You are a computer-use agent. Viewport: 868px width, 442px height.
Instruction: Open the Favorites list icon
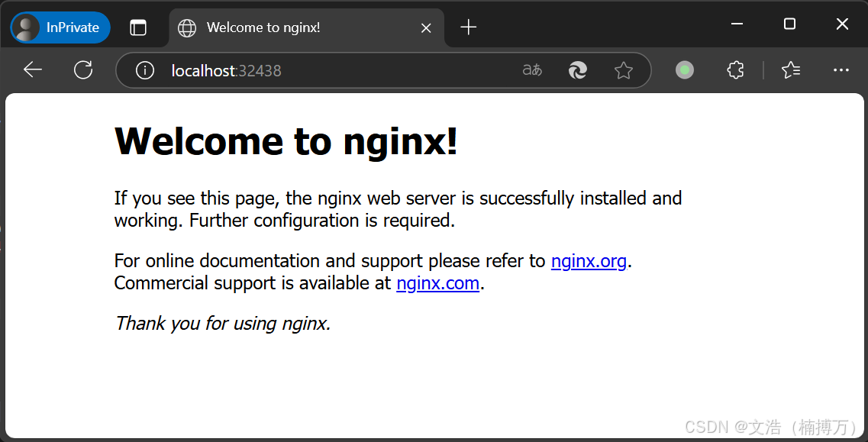coord(790,69)
